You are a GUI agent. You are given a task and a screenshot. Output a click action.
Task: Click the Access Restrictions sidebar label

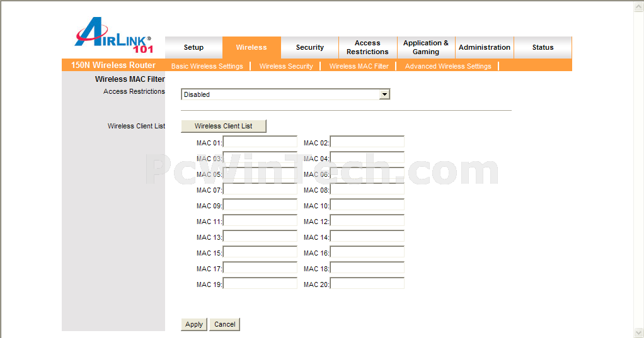[x=134, y=91]
